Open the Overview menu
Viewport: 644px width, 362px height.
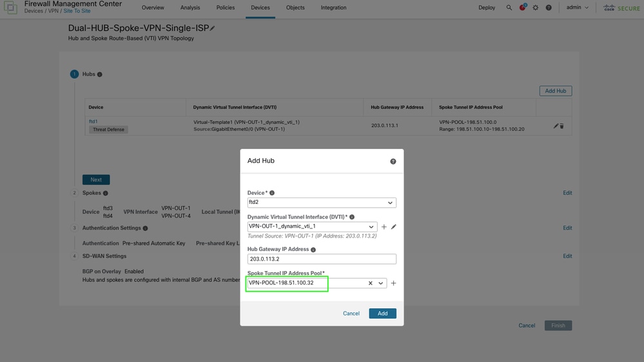coord(153,7)
